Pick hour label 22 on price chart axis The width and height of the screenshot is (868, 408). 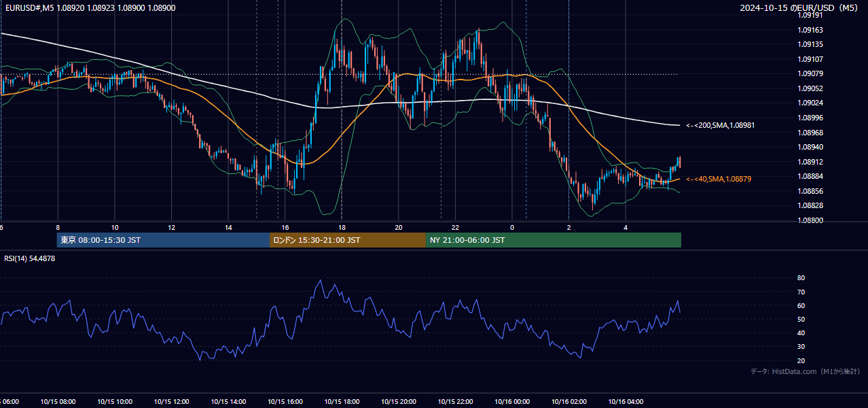(455, 227)
